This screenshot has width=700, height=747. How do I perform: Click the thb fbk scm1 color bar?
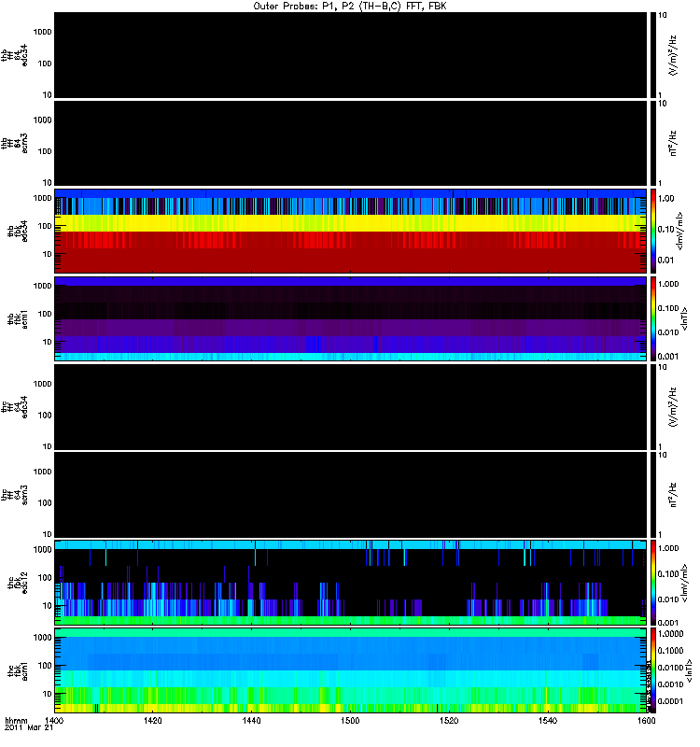(653, 318)
